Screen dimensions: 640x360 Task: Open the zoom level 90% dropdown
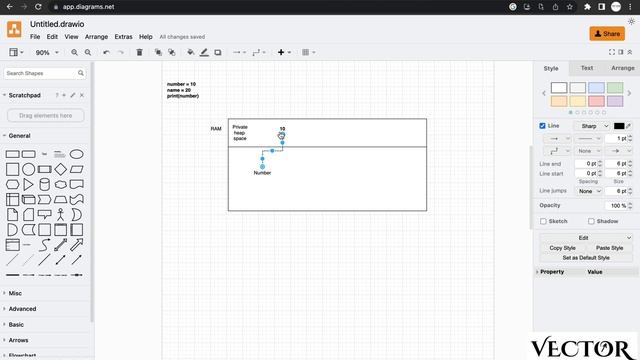tap(47, 53)
